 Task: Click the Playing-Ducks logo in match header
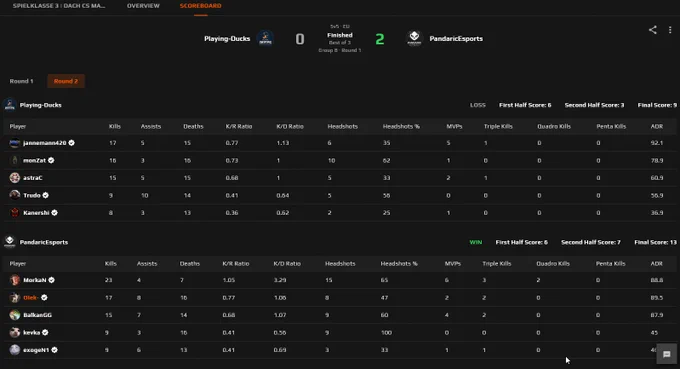pyautogui.click(x=265, y=39)
